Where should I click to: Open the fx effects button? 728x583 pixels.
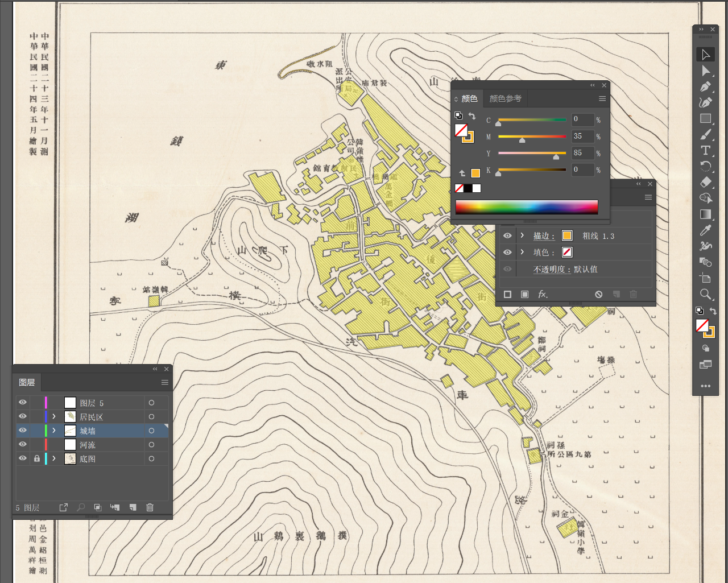click(543, 294)
